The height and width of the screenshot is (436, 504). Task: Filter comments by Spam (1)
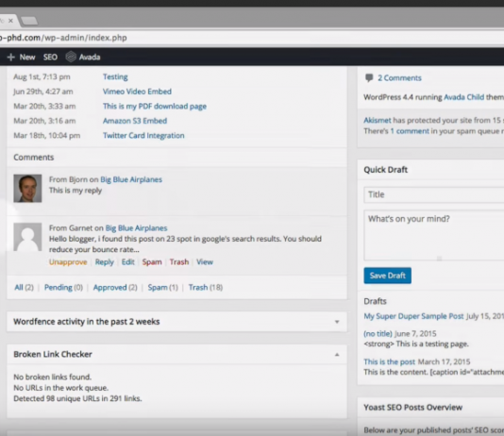[x=162, y=287]
